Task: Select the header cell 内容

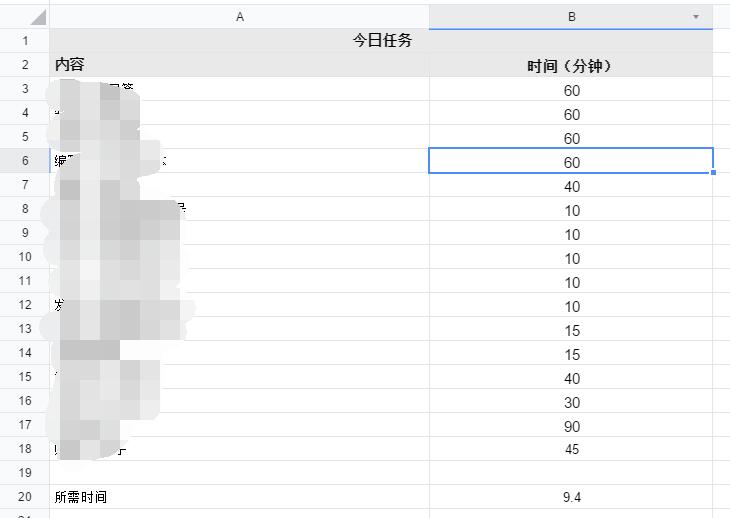Action: point(239,65)
